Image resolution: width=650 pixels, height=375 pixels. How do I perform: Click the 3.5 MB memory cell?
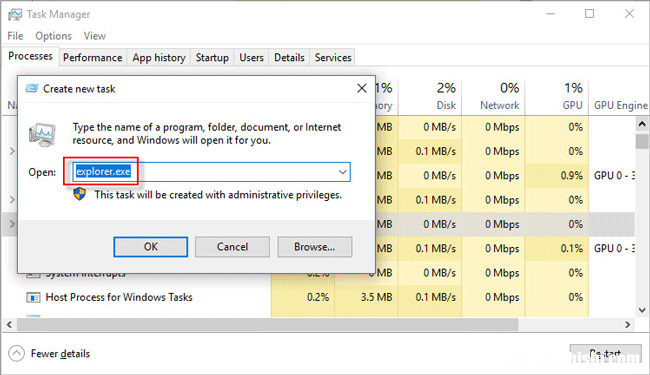pos(366,297)
